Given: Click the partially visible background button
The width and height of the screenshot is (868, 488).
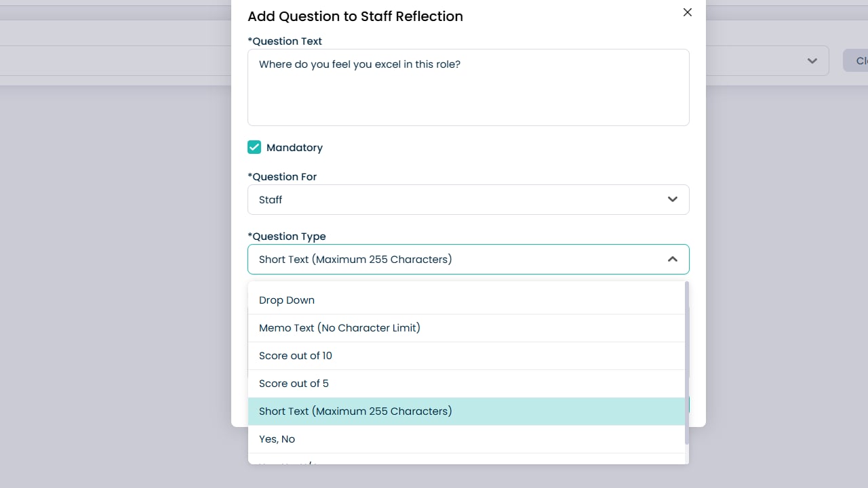Looking at the screenshot, I should (856, 61).
